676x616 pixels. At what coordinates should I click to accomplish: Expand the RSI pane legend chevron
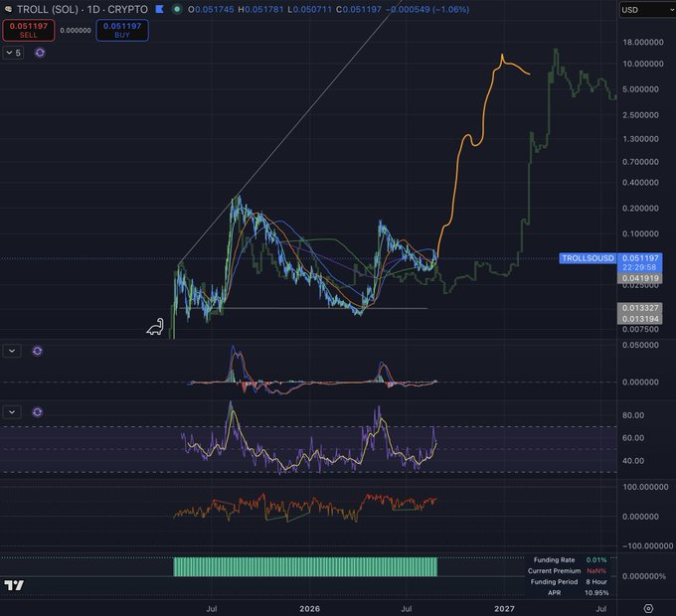pyautogui.click(x=12, y=412)
